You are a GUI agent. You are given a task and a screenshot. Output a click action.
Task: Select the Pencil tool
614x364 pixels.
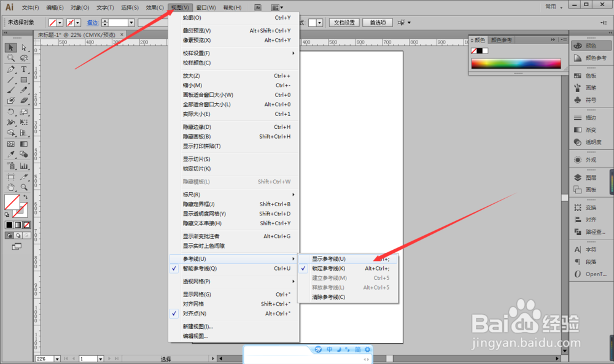pyautogui.click(x=24, y=90)
